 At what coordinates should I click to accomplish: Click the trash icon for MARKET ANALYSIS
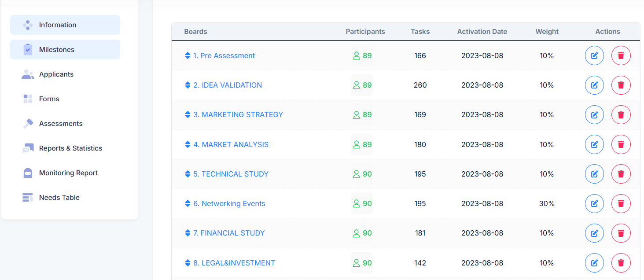click(x=621, y=144)
